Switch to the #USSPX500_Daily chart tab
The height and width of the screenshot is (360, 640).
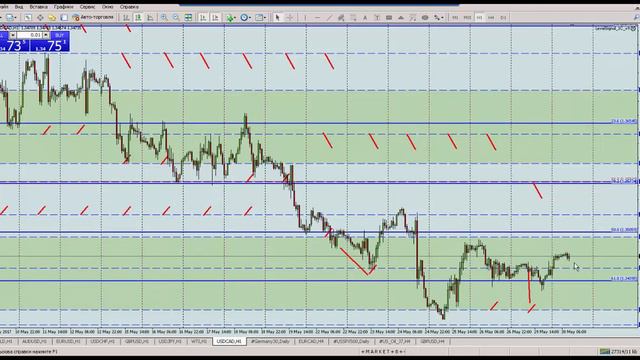tap(351, 341)
